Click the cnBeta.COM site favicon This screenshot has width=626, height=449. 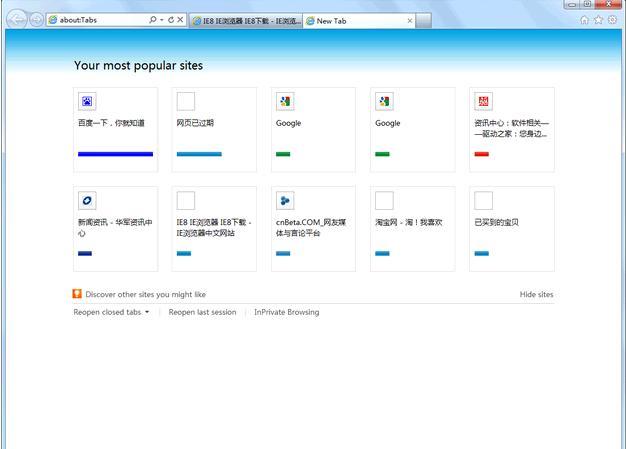tap(285, 201)
